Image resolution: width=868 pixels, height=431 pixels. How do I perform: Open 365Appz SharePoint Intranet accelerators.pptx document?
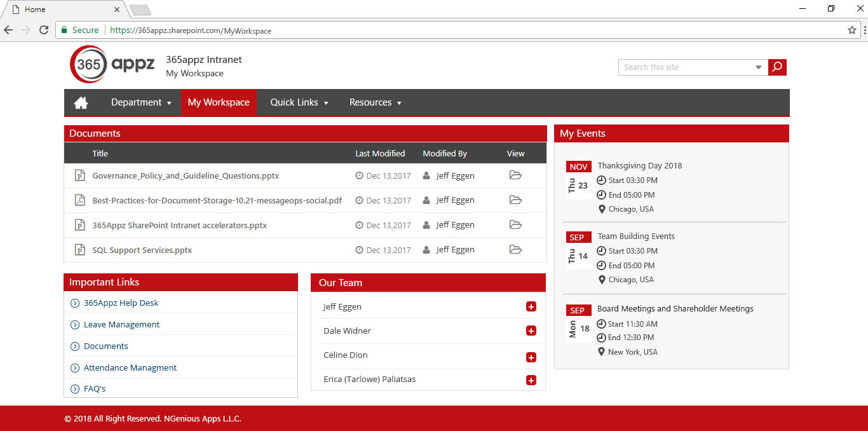tap(180, 225)
